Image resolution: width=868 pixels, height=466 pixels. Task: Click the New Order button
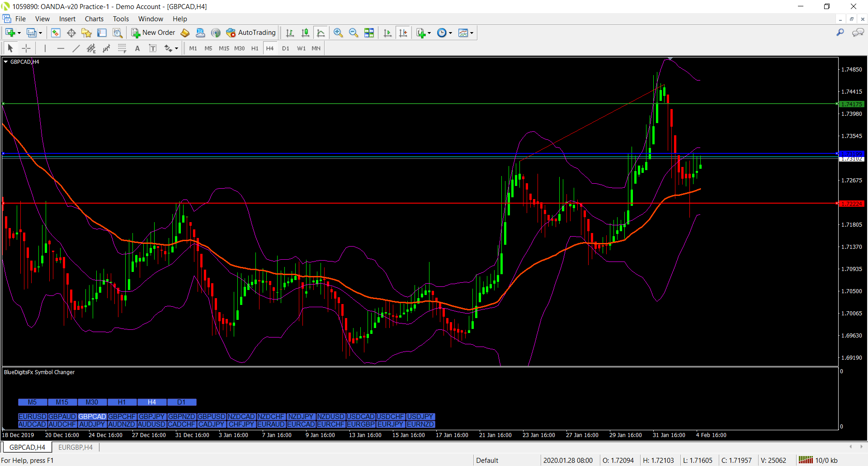153,33
